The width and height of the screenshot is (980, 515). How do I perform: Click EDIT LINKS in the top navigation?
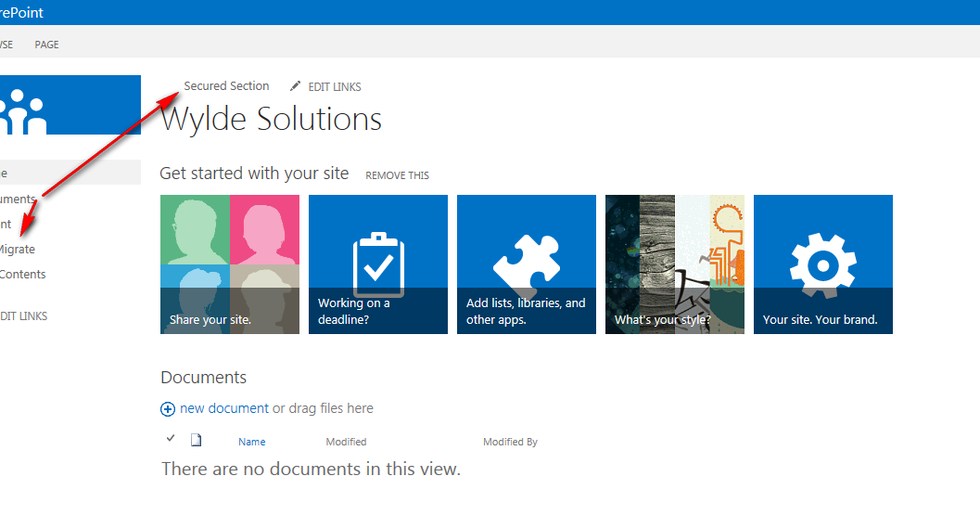pyautogui.click(x=335, y=87)
